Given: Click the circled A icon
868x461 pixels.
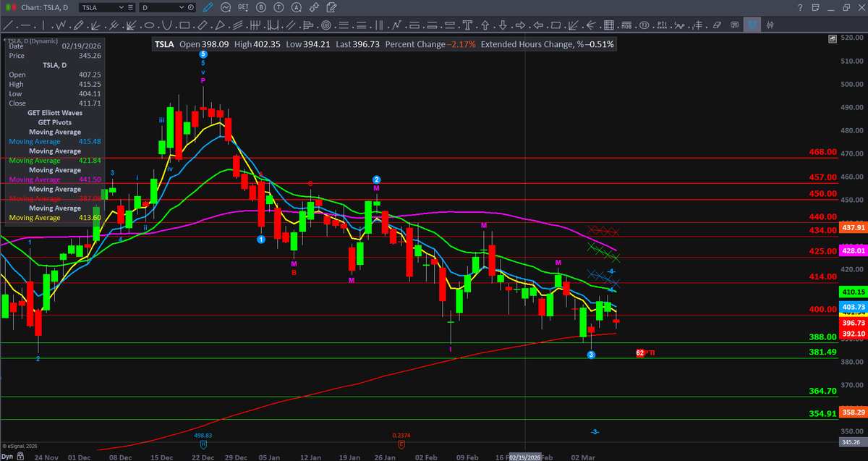Looking at the screenshot, I should point(297,7).
